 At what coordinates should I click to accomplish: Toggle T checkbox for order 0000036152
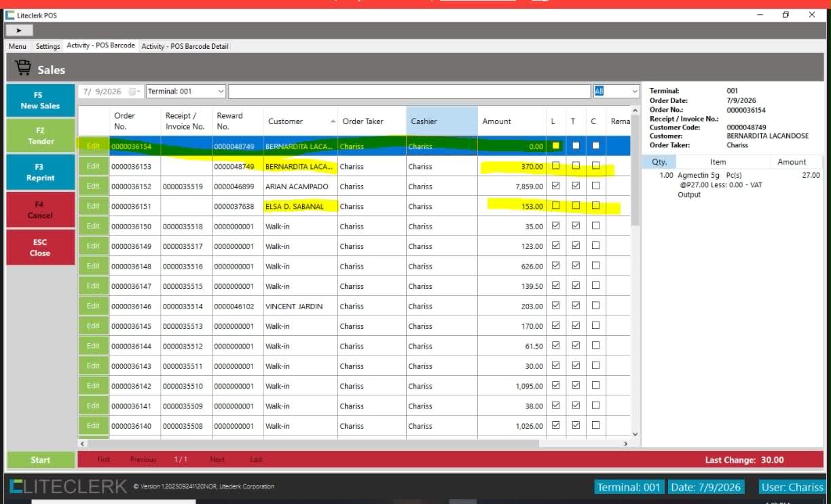tap(576, 185)
